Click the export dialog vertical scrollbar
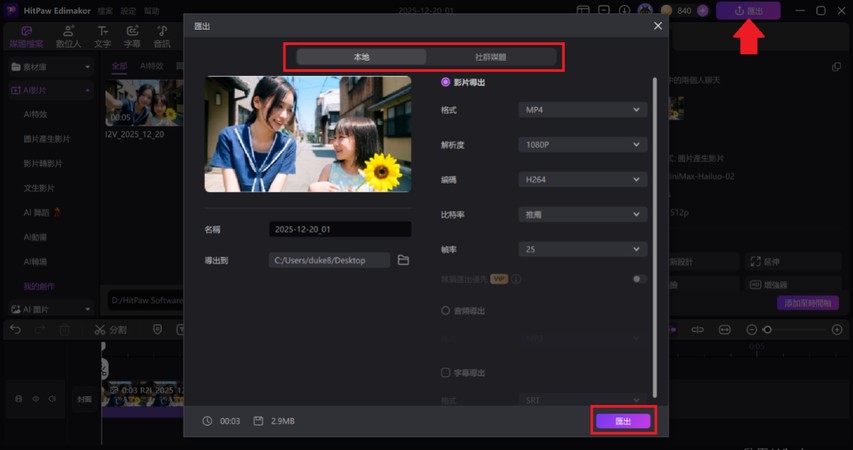This screenshot has height=450, width=853. pos(654,237)
